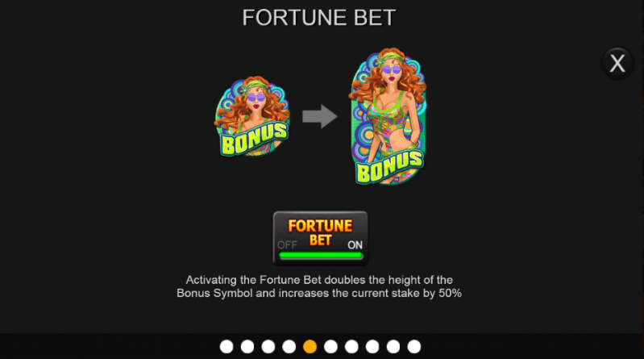Click the tall expanded Bonus symbol
Viewport: 644px width, 359px height.
pos(388,116)
